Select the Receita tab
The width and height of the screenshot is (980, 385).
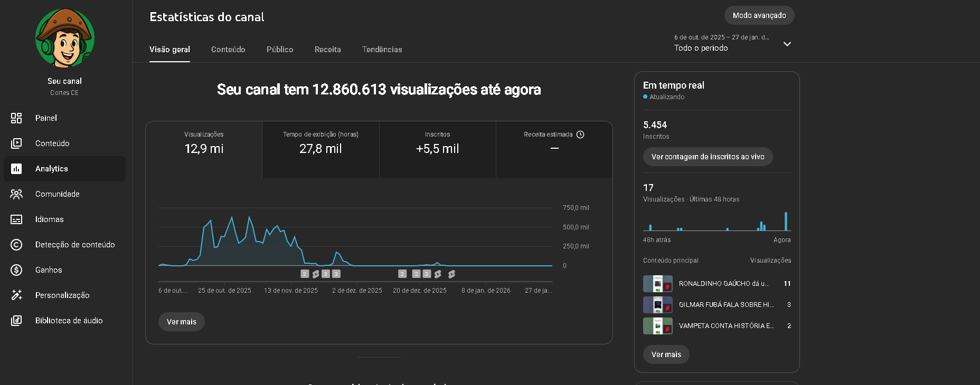click(327, 50)
